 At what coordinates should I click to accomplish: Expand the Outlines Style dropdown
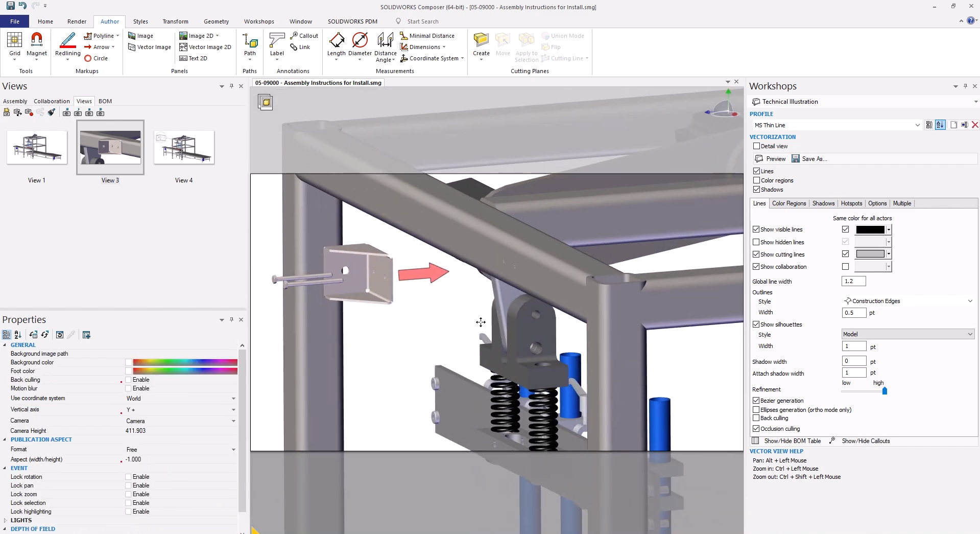pyautogui.click(x=970, y=301)
